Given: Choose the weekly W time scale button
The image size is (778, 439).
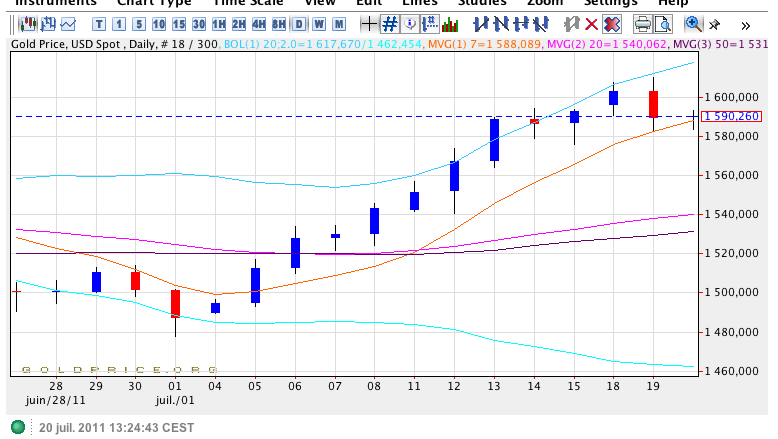Looking at the screenshot, I should tap(318, 24).
